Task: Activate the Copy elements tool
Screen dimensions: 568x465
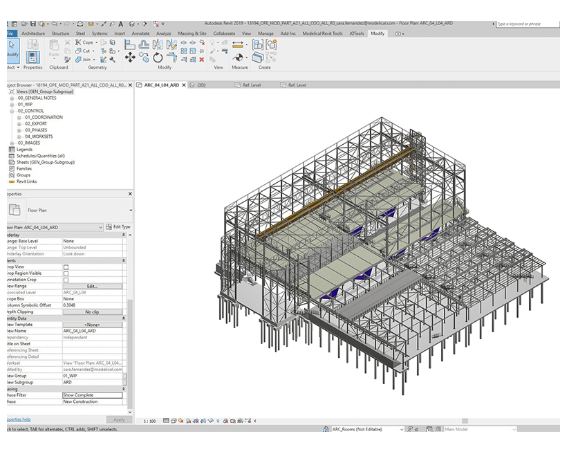Action: click(144, 57)
